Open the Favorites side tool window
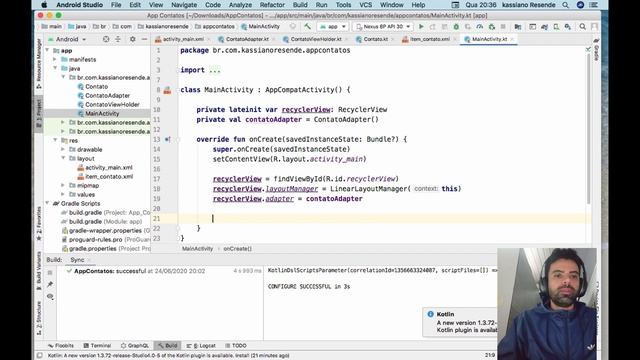 click(39, 223)
